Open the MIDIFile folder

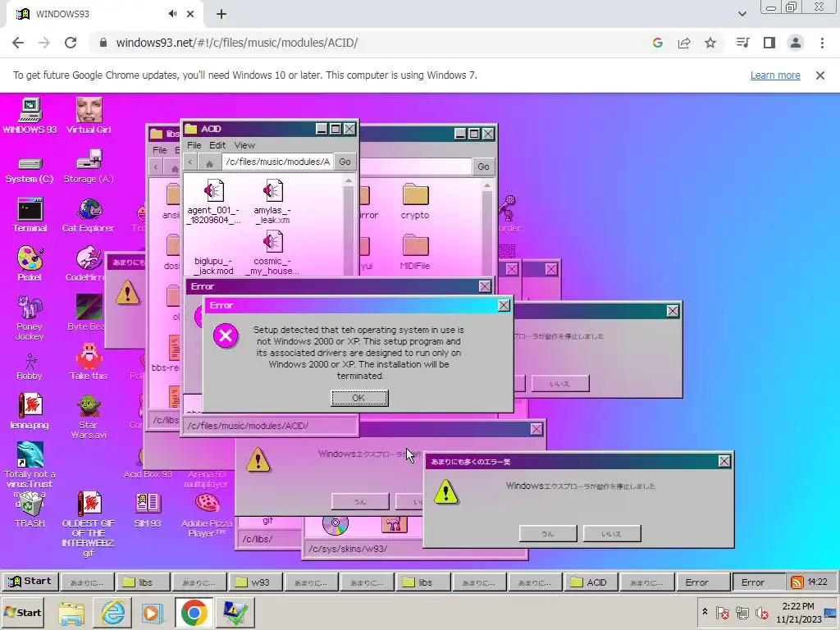point(415,252)
